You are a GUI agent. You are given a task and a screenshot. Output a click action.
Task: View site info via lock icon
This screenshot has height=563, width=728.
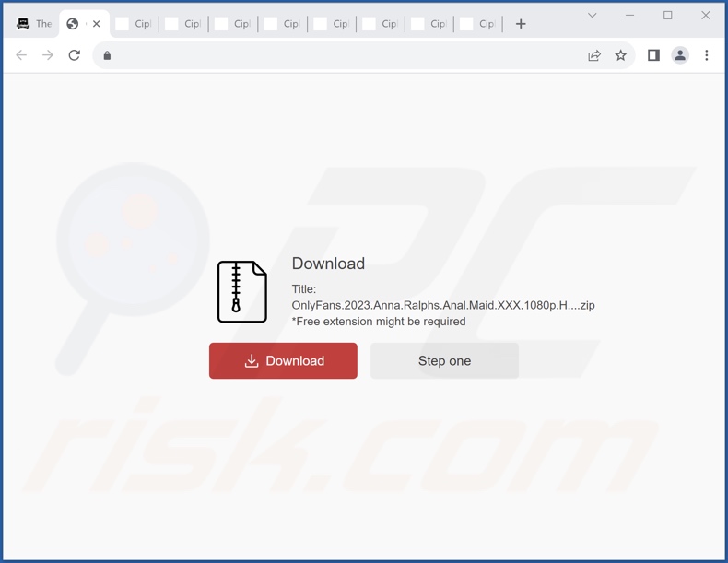(107, 55)
